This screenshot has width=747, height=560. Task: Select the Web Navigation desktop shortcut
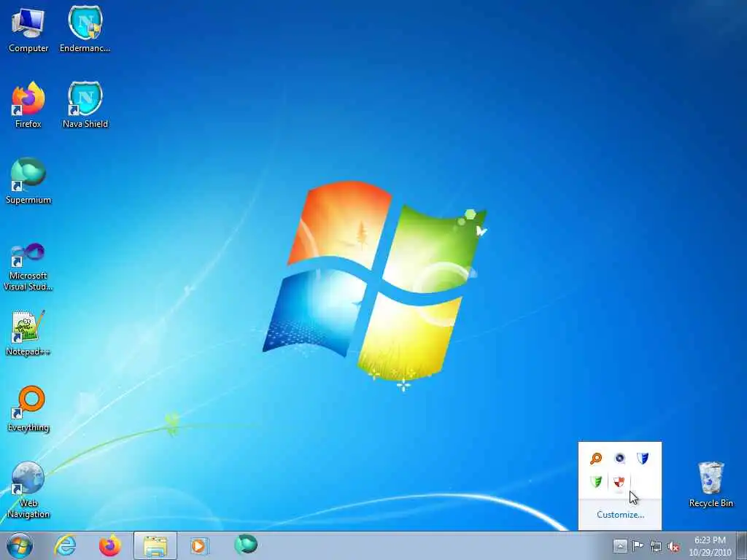point(28,490)
